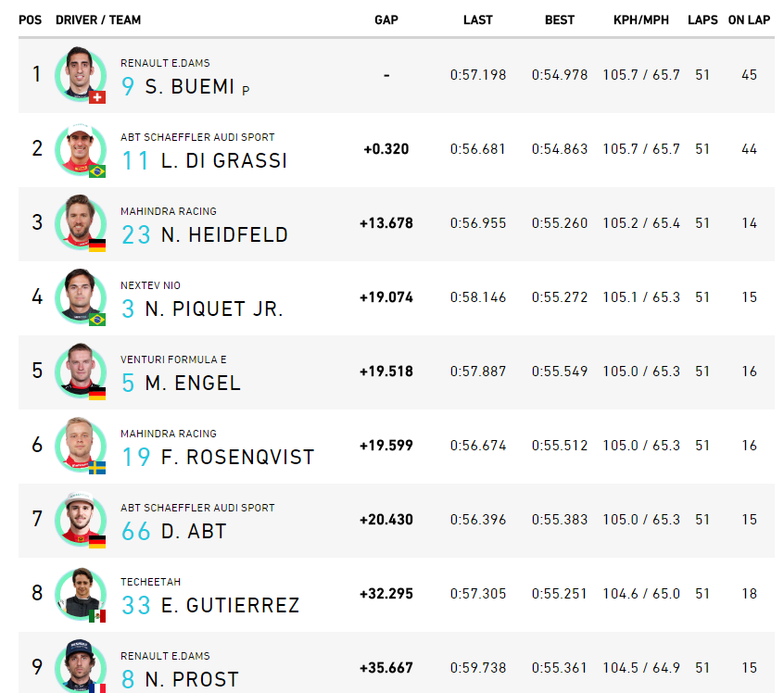This screenshot has height=693, width=784.
Task: Click the Swedish flag beside Rosenqvist
Action: pos(97,468)
